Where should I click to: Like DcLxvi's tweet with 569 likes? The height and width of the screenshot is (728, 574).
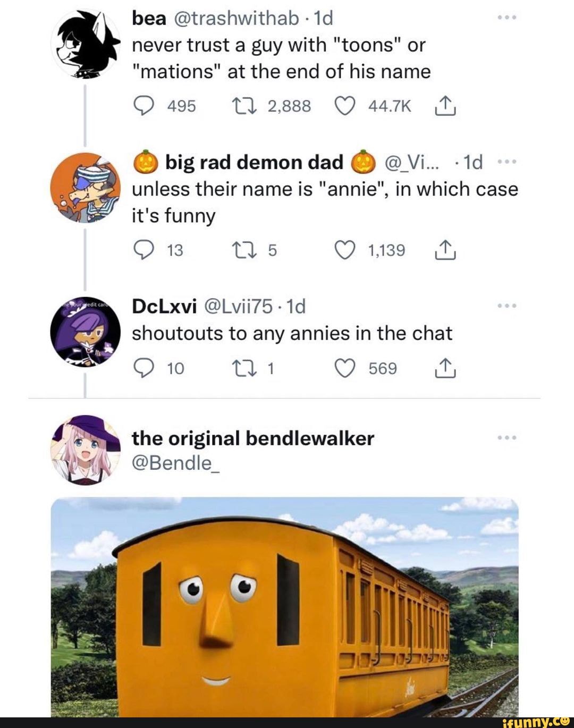pyautogui.click(x=344, y=368)
